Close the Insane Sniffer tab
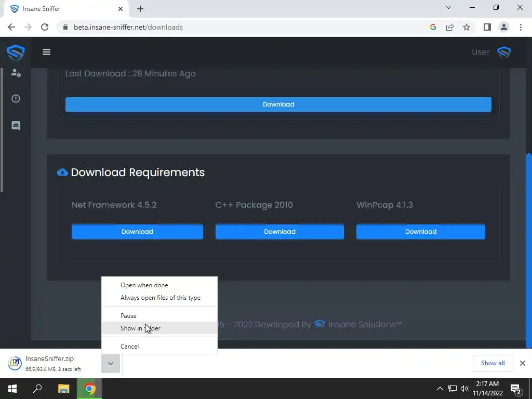This screenshot has height=399, width=532. click(x=121, y=9)
